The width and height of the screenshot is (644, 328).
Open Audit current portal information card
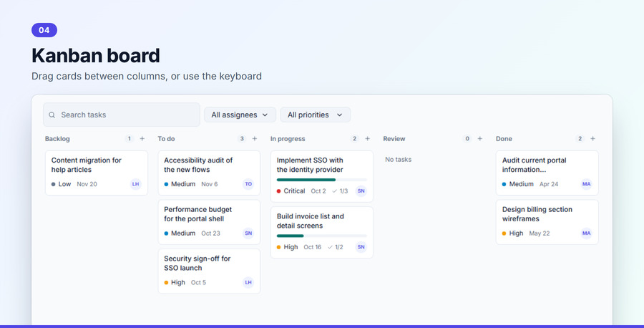click(547, 173)
